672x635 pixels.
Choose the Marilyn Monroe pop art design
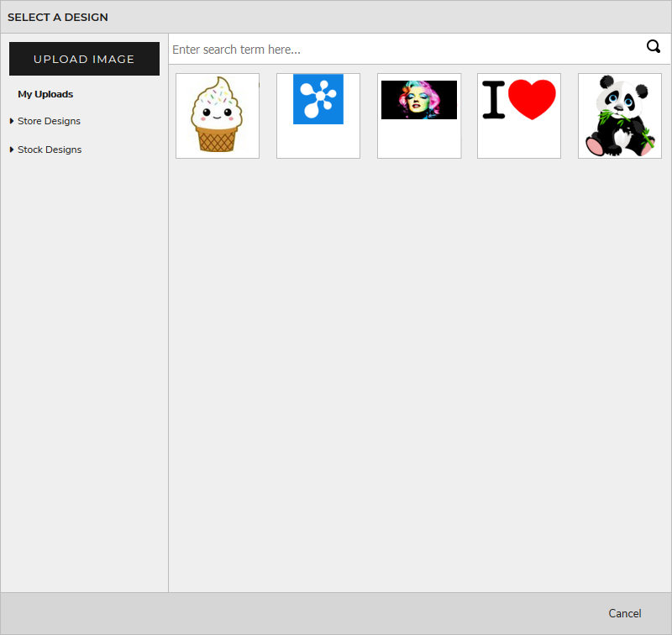(x=418, y=116)
